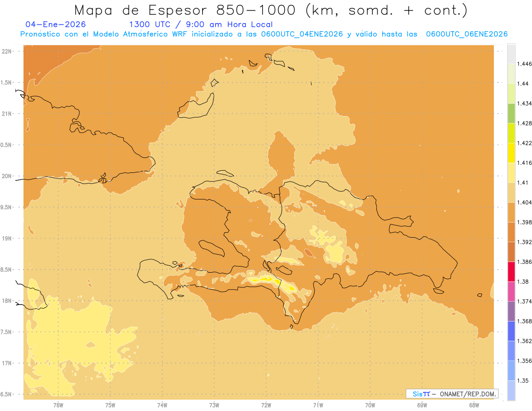The image size is (532, 411).
Task: Pick the legend swatch between 1.422 and 1.428
Action: pyautogui.click(x=512, y=133)
